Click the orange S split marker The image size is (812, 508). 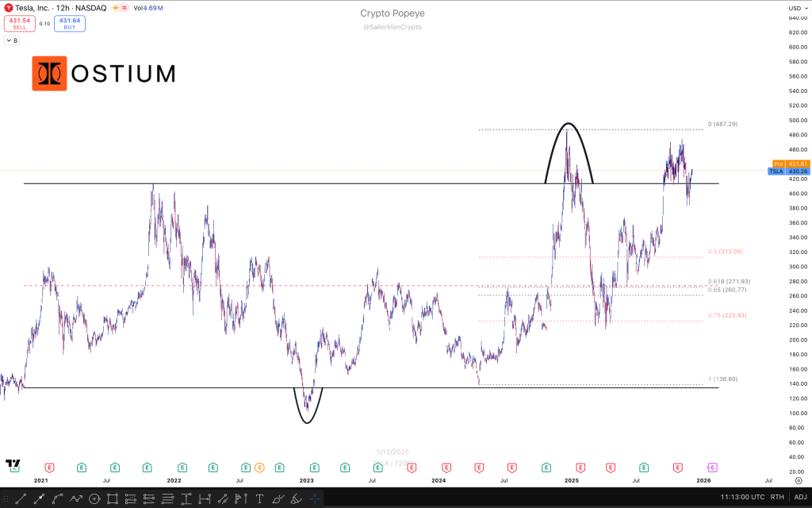coord(259,467)
